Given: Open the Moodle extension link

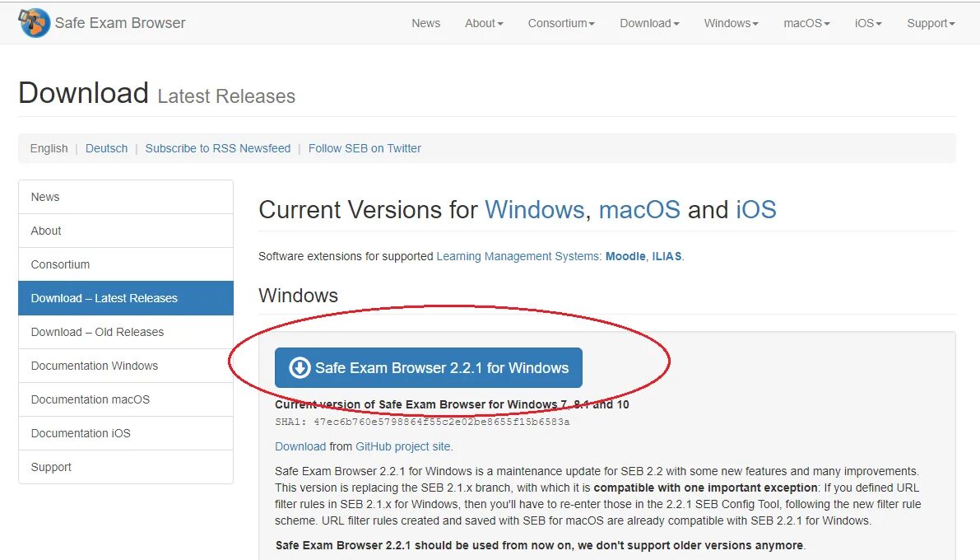Looking at the screenshot, I should pos(625,257).
